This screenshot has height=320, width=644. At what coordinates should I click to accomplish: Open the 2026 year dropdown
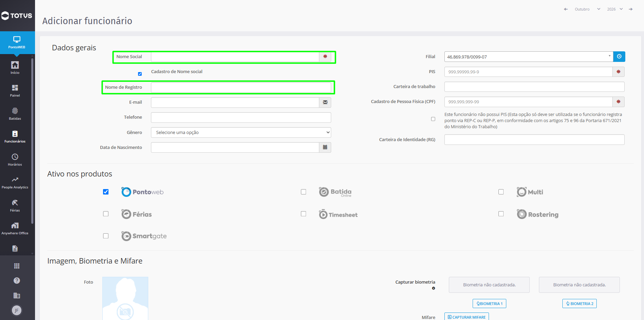coord(615,9)
